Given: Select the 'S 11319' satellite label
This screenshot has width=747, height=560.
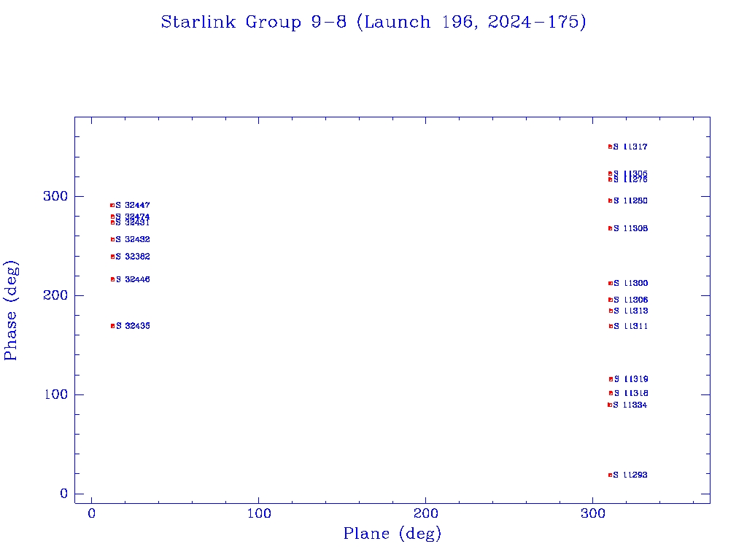Looking at the screenshot, I should 631,379.
